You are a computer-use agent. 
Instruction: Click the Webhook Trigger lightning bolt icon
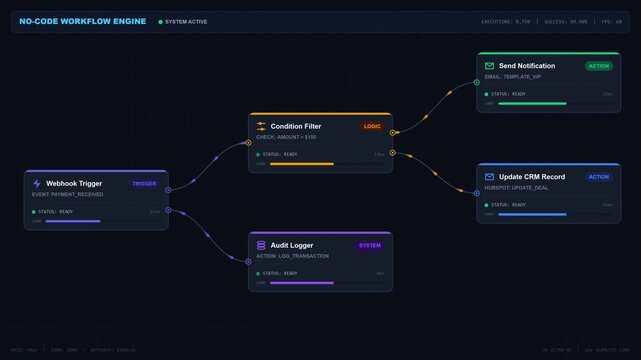(37, 183)
